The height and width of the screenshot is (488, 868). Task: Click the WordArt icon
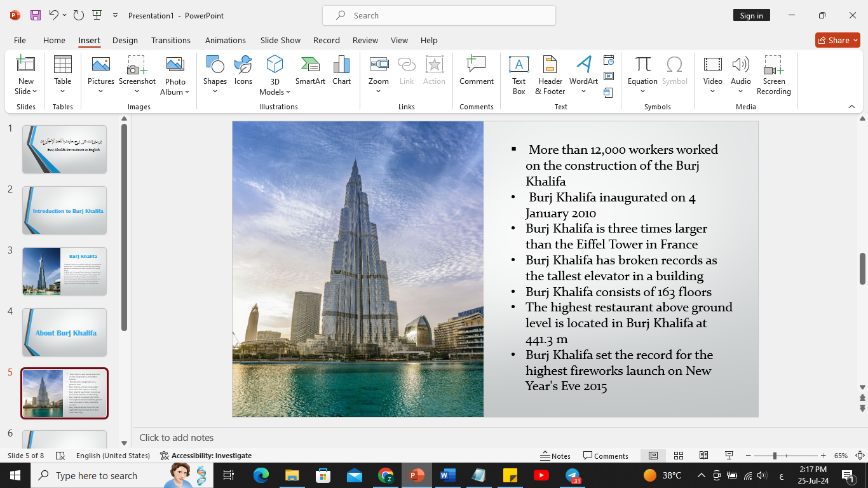(x=583, y=64)
